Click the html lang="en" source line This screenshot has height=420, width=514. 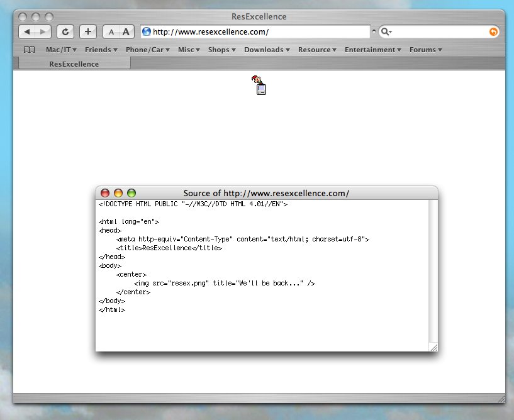click(x=129, y=222)
